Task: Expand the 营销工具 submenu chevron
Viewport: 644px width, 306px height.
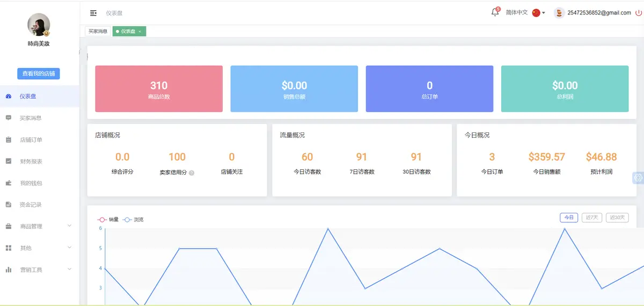Action: (69, 270)
